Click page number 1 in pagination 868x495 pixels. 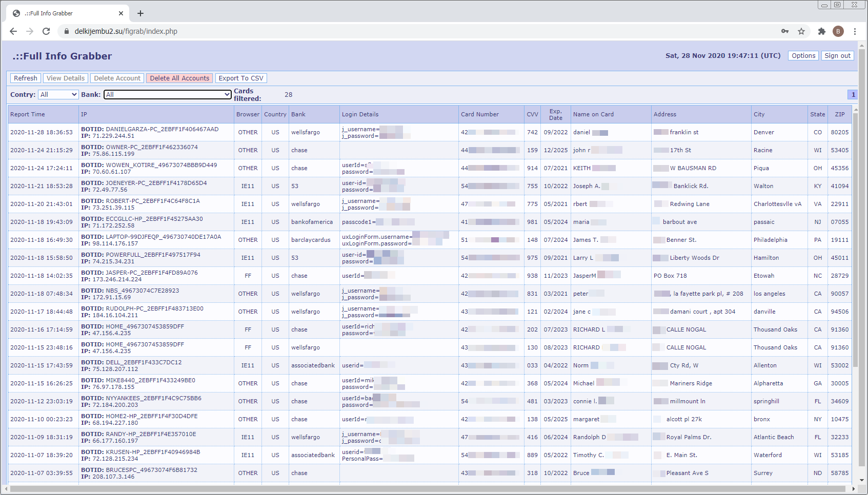pos(853,94)
